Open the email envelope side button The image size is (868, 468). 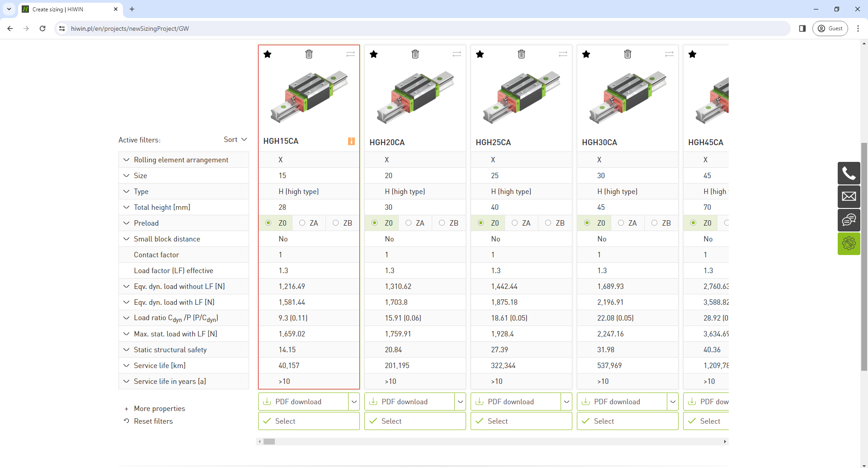[x=849, y=197]
